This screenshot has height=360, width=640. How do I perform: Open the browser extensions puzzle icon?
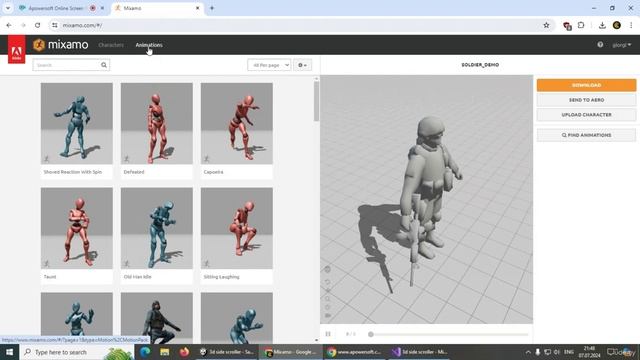click(x=581, y=25)
